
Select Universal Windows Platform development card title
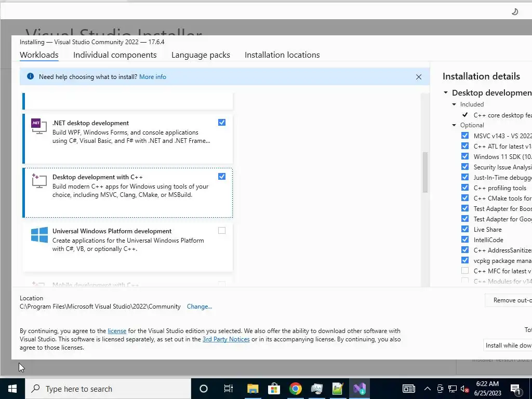click(112, 231)
